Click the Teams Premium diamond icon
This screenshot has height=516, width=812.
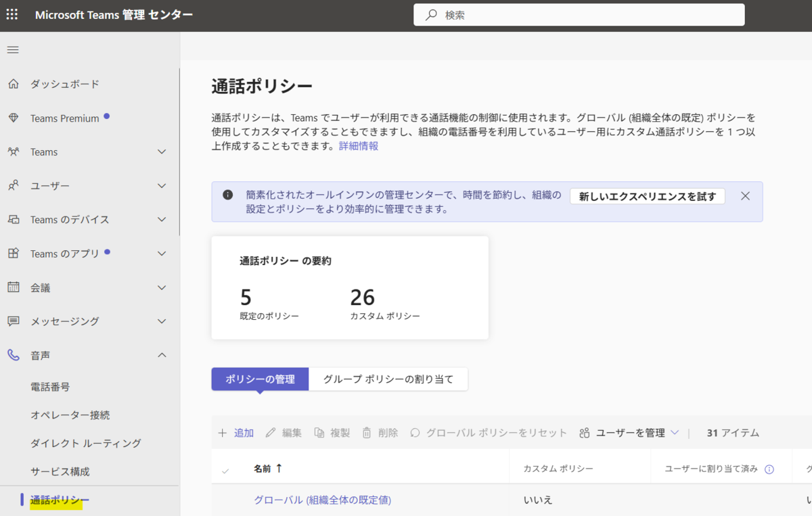[x=14, y=118]
